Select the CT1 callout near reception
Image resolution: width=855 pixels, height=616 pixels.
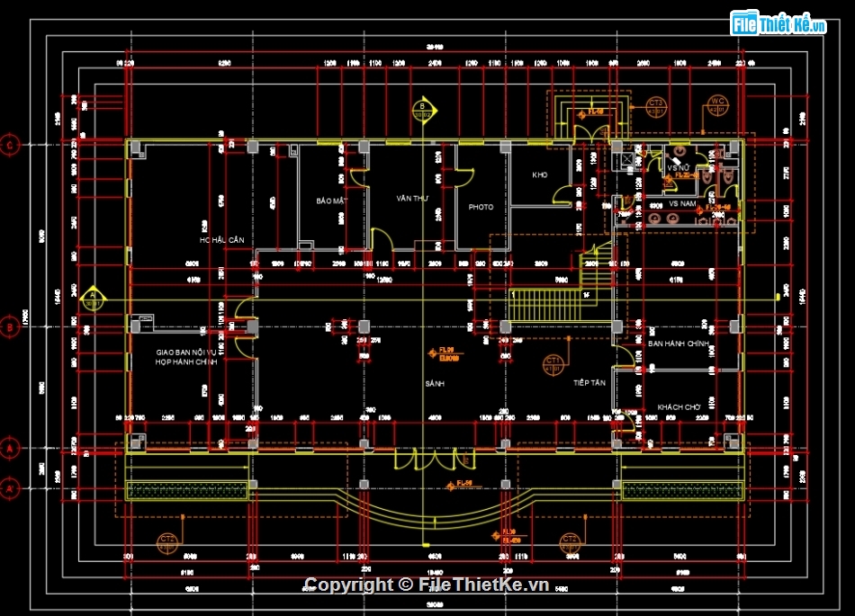[x=553, y=365]
